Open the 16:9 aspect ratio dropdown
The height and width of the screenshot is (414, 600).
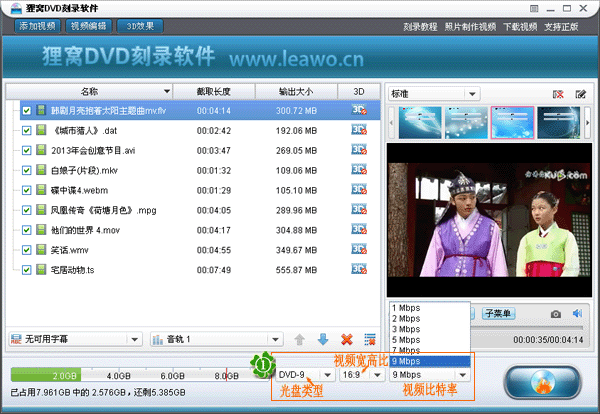click(x=362, y=375)
